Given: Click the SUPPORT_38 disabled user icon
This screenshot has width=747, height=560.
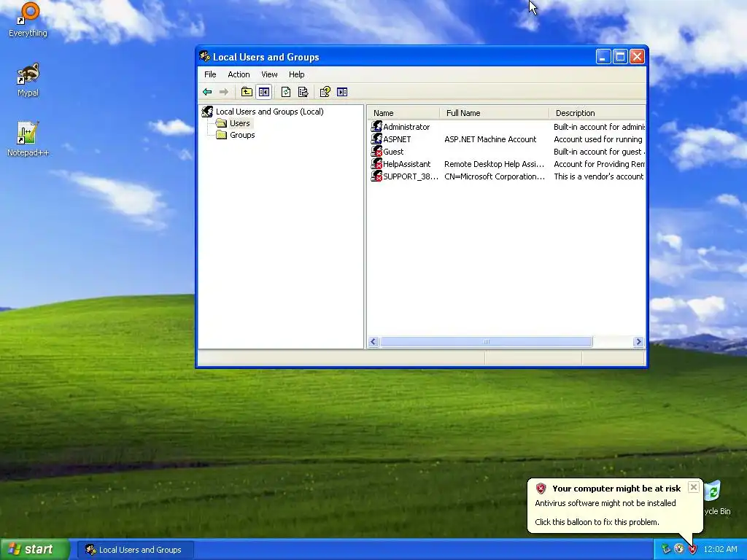Looking at the screenshot, I should pos(376,176).
